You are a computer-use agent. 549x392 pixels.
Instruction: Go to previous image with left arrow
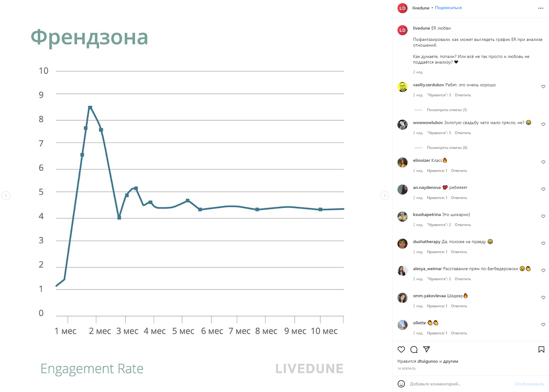pyautogui.click(x=6, y=196)
